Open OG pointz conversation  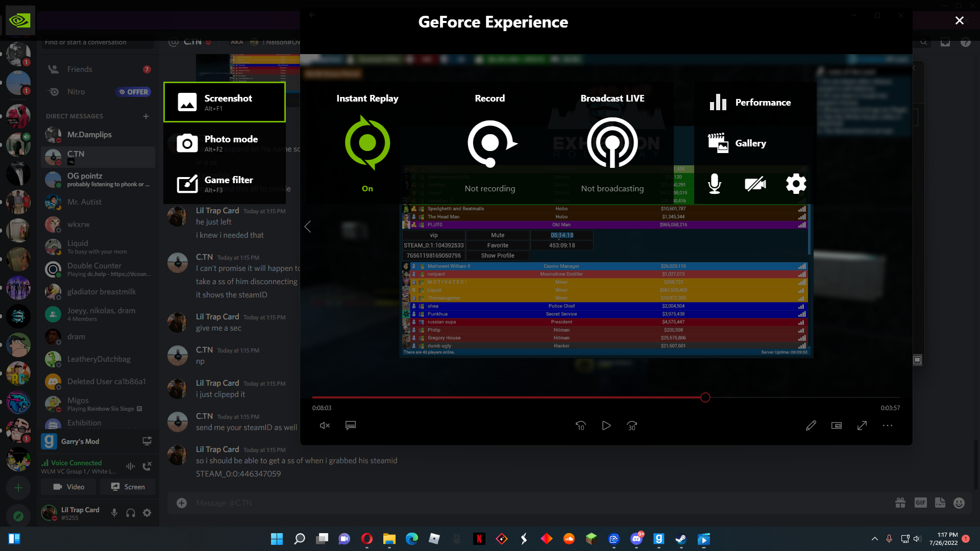pyautogui.click(x=98, y=180)
